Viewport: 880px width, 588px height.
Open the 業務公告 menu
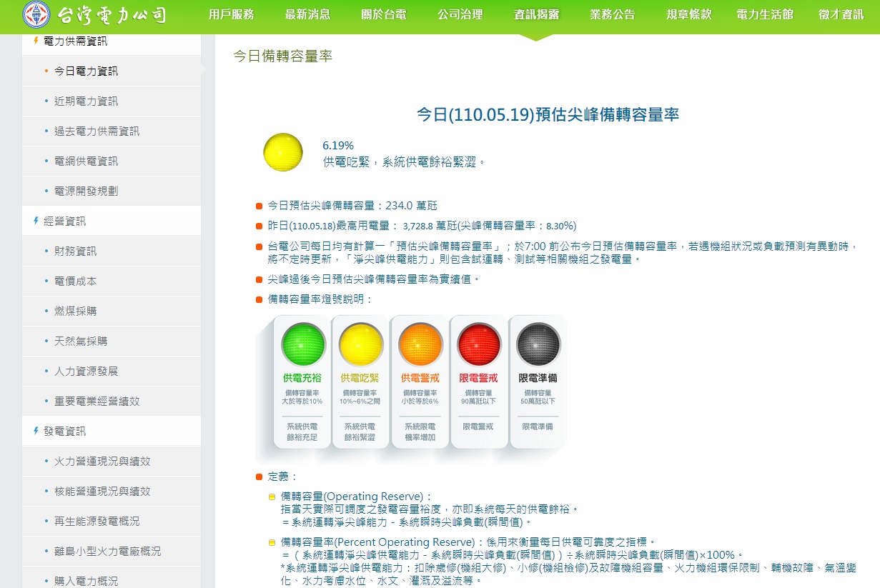point(613,14)
